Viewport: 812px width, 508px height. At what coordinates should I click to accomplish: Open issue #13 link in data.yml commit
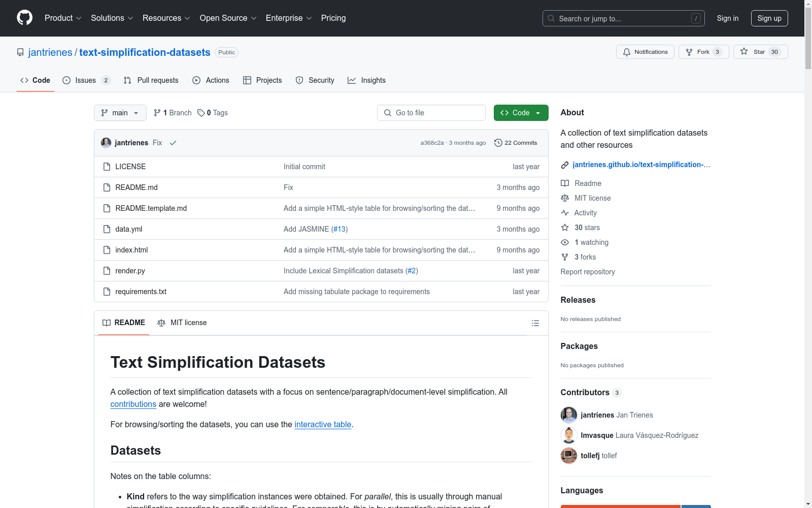tap(340, 229)
